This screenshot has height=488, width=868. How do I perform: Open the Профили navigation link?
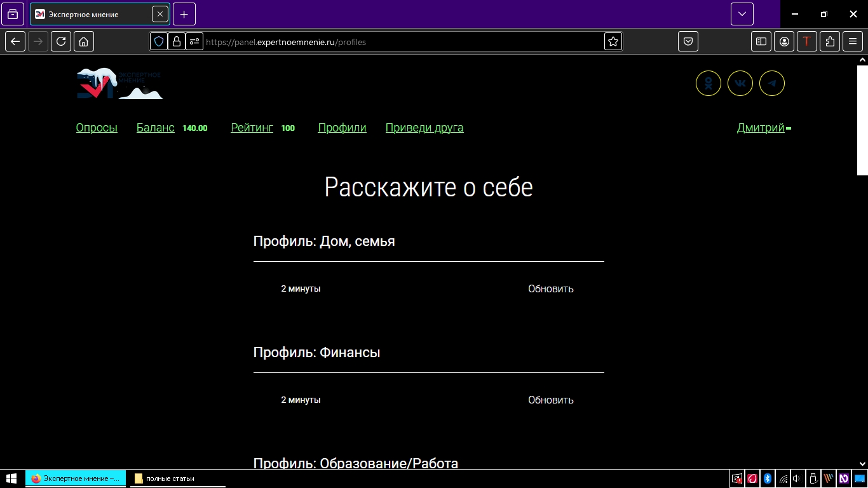tap(342, 128)
